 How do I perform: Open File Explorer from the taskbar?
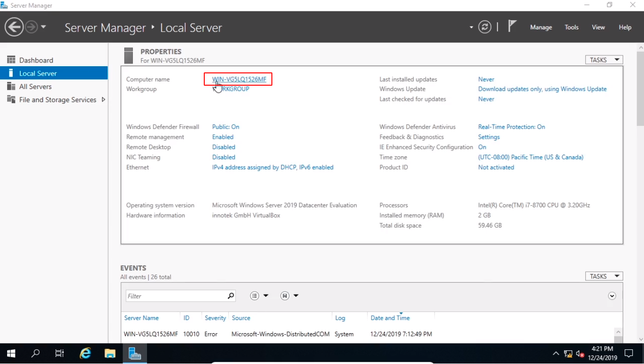click(110, 353)
